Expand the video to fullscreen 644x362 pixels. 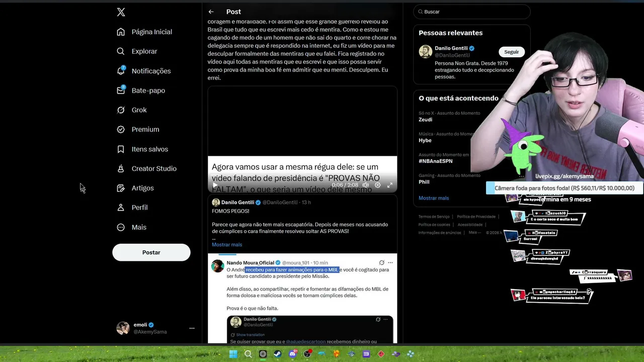point(389,185)
